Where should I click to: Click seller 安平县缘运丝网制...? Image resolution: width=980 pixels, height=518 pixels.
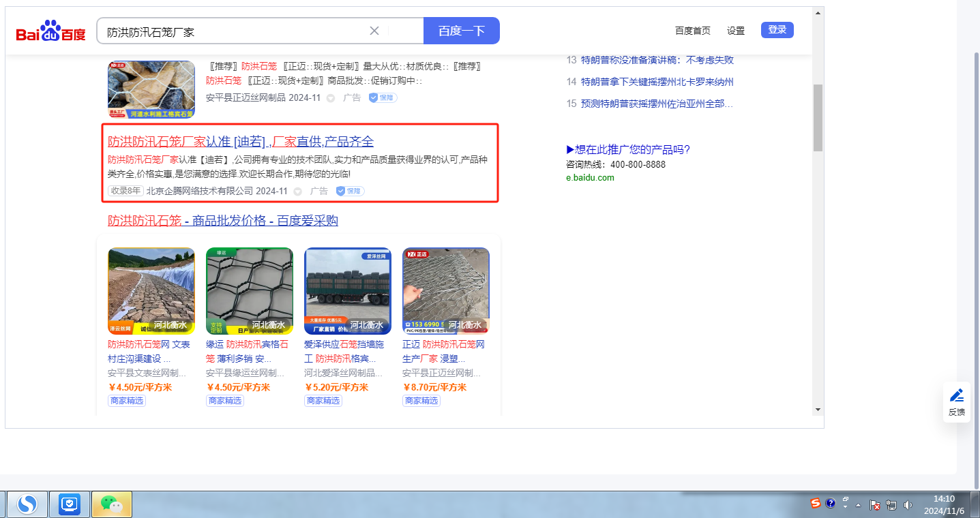(x=245, y=374)
